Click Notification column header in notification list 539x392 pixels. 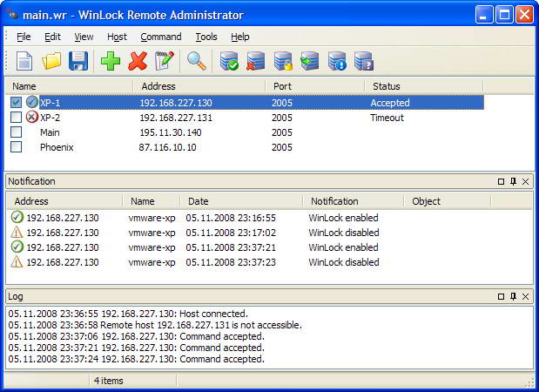point(354,201)
